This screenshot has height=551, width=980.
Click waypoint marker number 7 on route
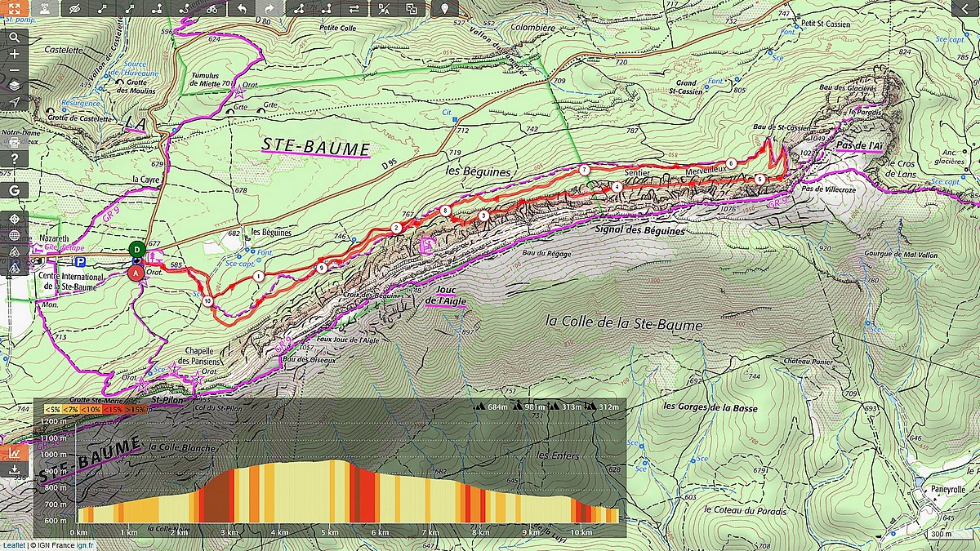585,170
